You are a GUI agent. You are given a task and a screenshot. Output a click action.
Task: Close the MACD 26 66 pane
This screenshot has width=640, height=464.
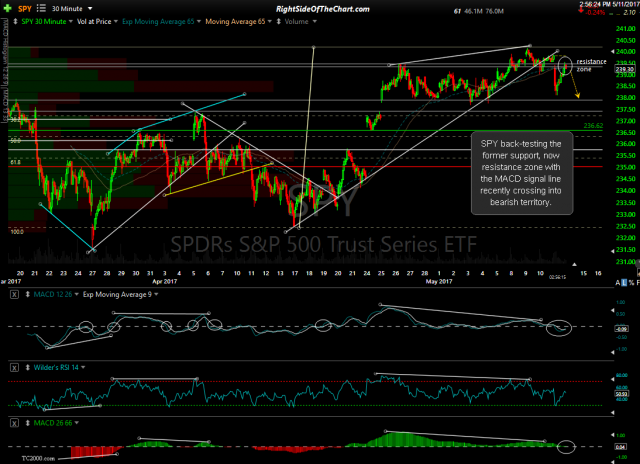coord(14,423)
